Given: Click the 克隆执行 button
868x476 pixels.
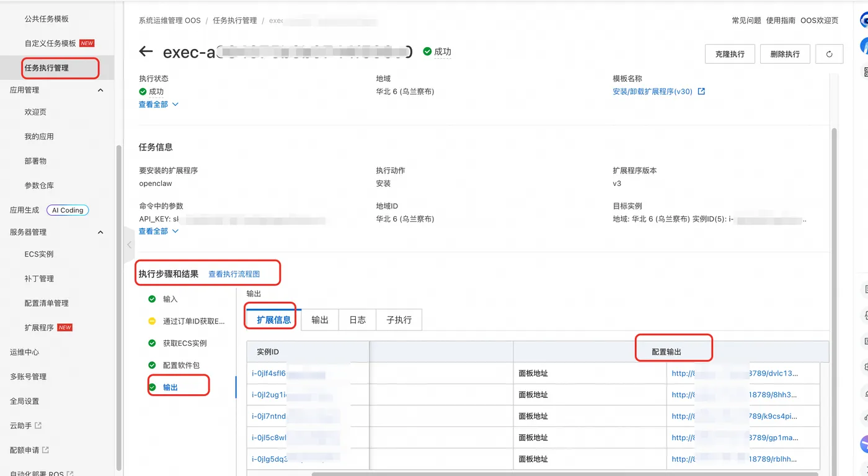Looking at the screenshot, I should coord(730,54).
